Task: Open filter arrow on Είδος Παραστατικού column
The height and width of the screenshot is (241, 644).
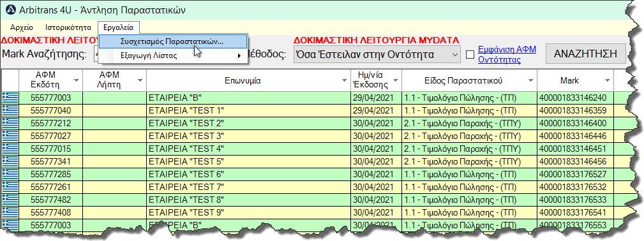Action: click(x=530, y=80)
